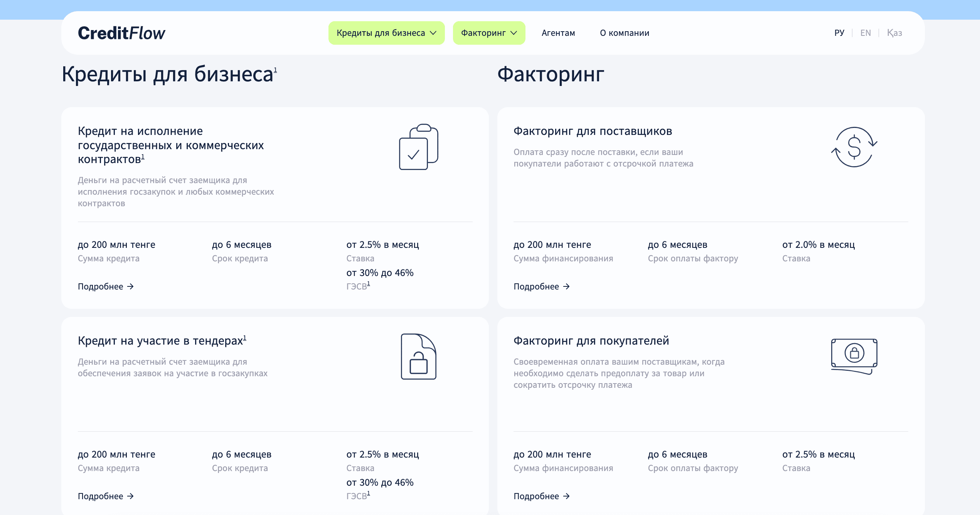Click footnote beside Кредиты для бизнеса heading

click(x=275, y=70)
